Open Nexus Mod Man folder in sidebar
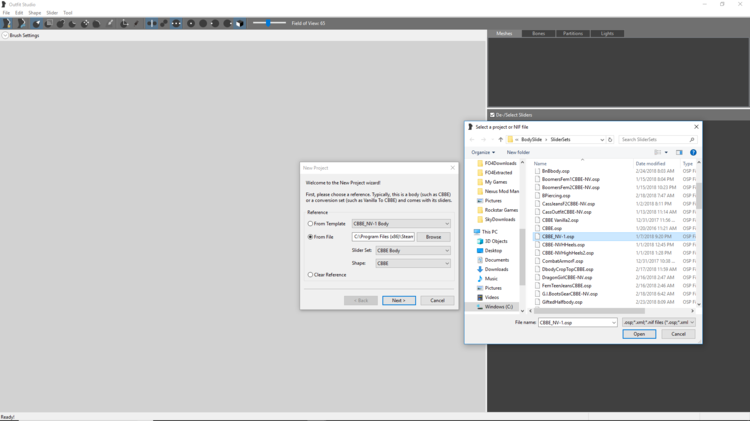The height and width of the screenshot is (421, 750). click(x=498, y=191)
